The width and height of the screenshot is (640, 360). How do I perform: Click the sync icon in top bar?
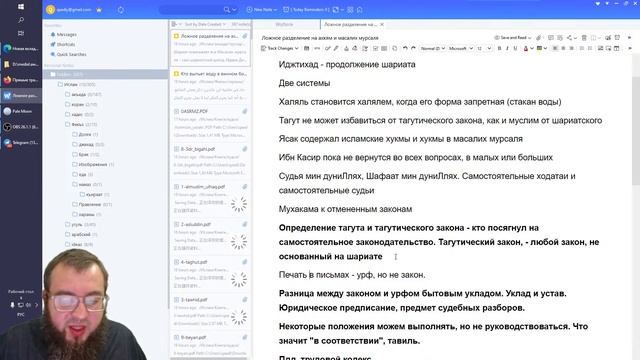[121, 10]
